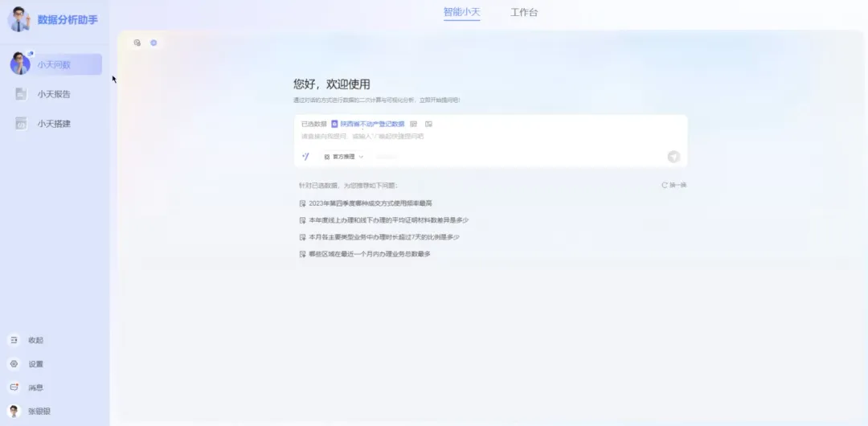Open the 消息 messages icon
Viewport: 868px width, 426px height.
[14, 387]
